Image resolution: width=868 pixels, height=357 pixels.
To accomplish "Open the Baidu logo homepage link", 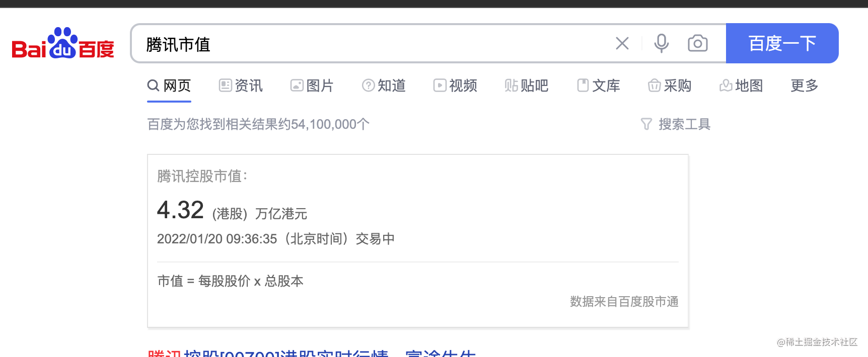I will [x=63, y=43].
